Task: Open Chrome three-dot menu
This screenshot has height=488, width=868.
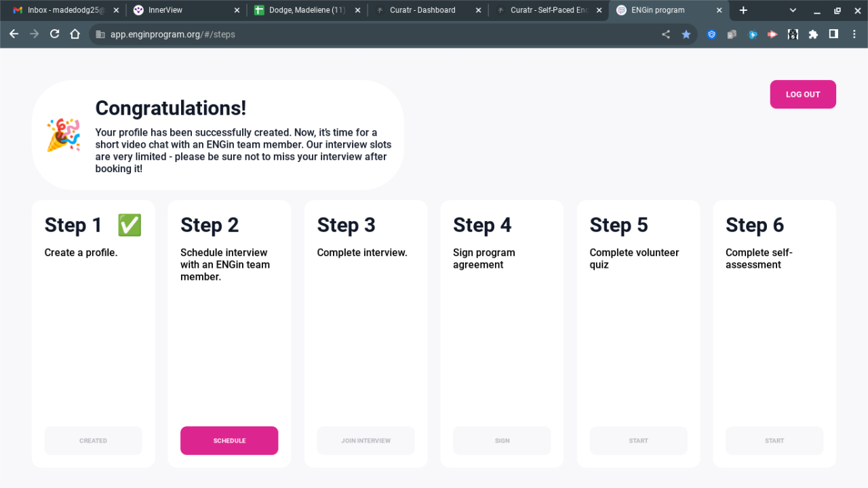Action: click(854, 34)
